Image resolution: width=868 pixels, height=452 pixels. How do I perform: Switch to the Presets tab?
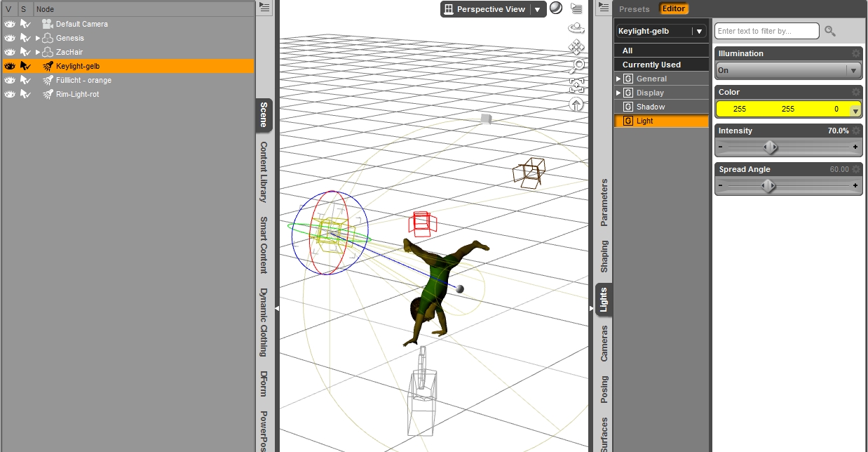pos(635,9)
